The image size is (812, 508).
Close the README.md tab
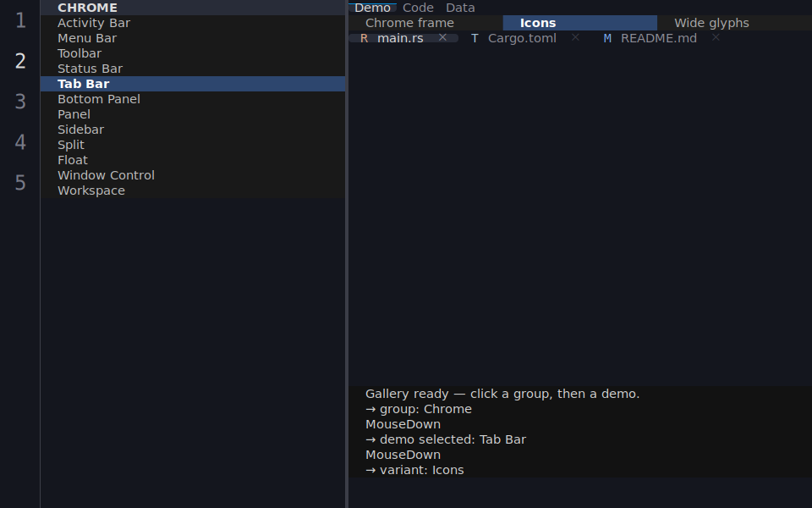[716, 37]
